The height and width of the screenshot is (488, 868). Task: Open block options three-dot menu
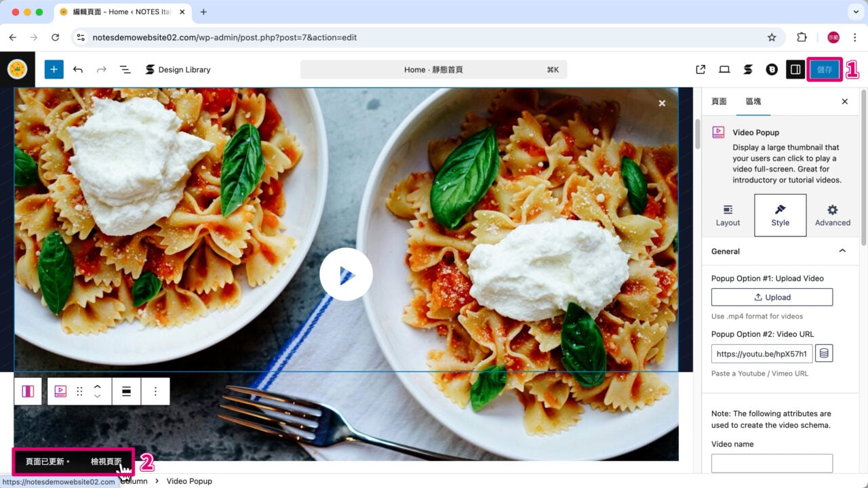point(155,391)
